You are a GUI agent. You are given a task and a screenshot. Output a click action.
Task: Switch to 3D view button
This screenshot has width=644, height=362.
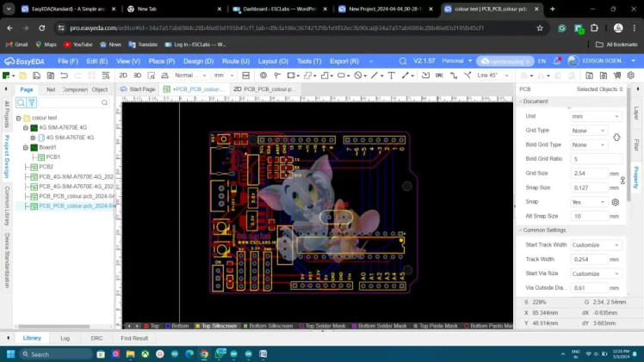click(x=137, y=76)
